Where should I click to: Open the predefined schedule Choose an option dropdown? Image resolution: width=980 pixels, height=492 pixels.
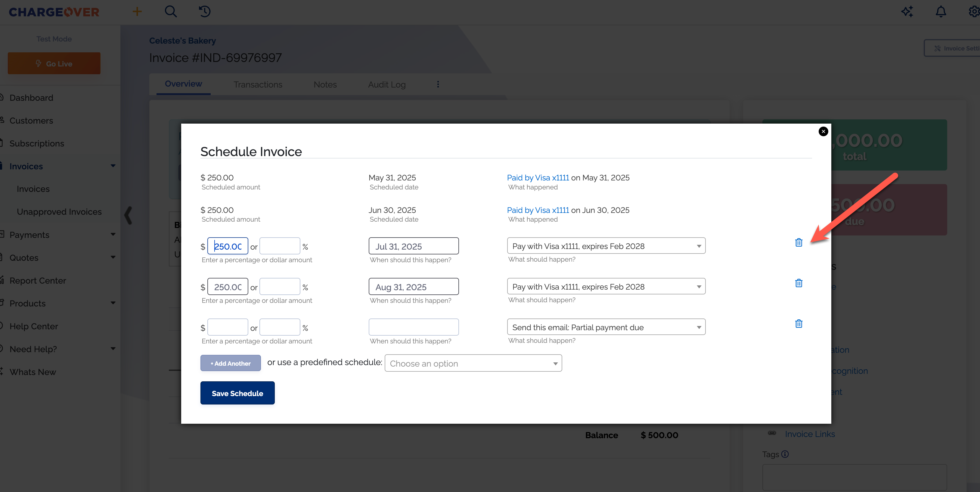click(x=473, y=364)
